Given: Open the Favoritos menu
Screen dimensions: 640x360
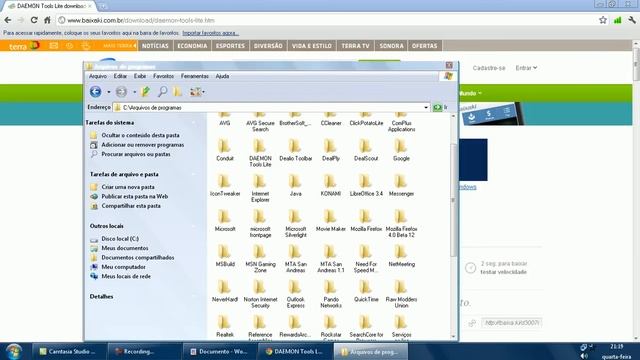Looking at the screenshot, I should pos(163,76).
